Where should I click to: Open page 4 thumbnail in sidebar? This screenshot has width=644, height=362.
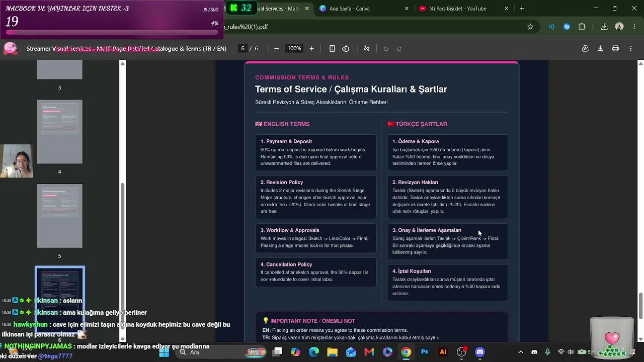coord(59,132)
